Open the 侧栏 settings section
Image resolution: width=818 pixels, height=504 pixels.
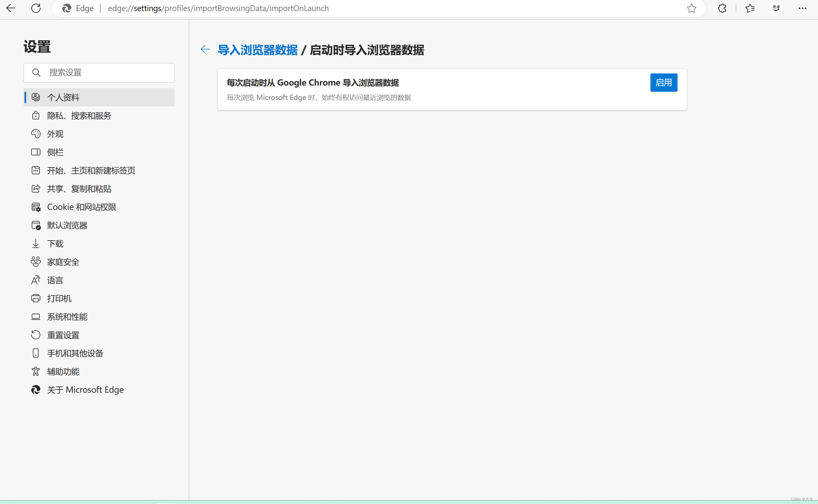(55, 152)
